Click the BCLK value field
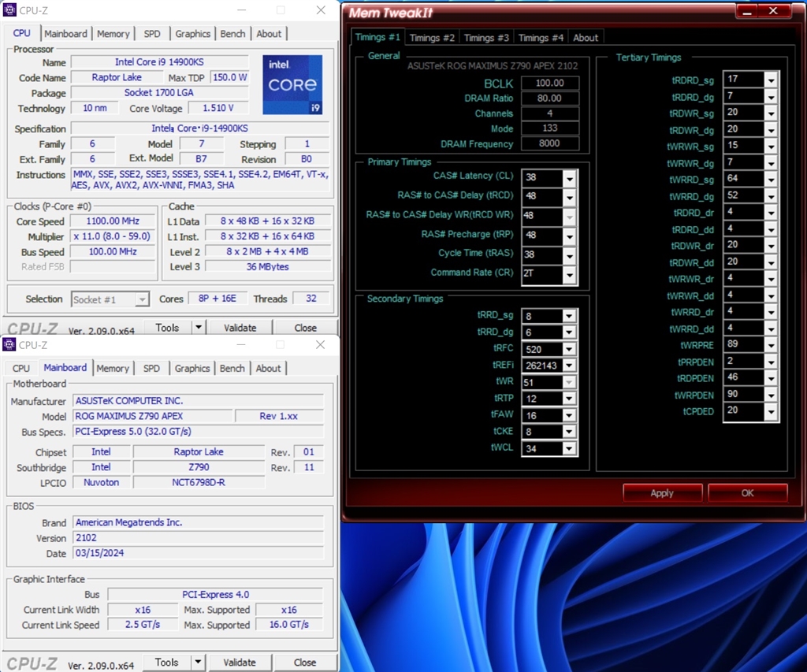807x672 pixels. pyautogui.click(x=549, y=83)
